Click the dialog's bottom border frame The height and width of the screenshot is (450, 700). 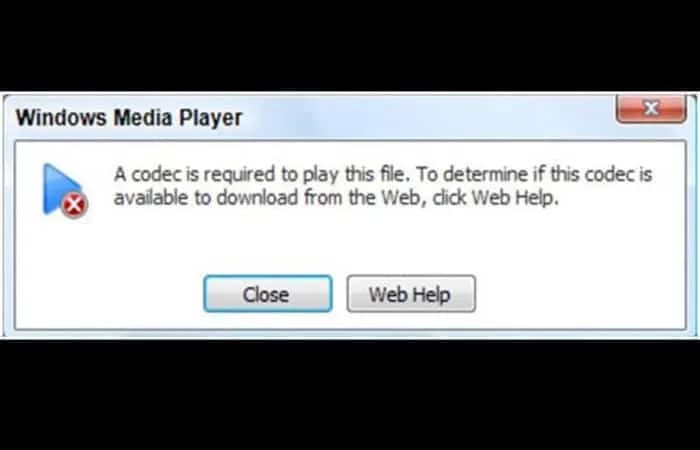[350, 335]
